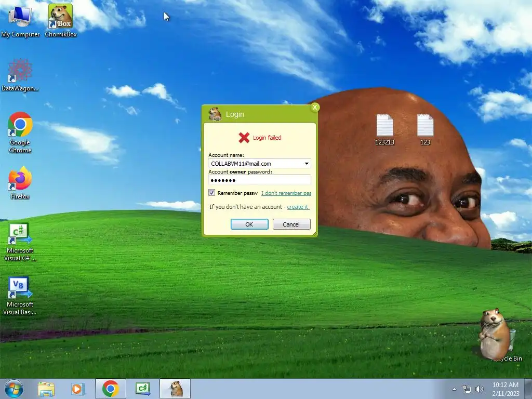Open the clock showing 10:12 AM
This screenshot has height=399, width=532.
point(506,389)
